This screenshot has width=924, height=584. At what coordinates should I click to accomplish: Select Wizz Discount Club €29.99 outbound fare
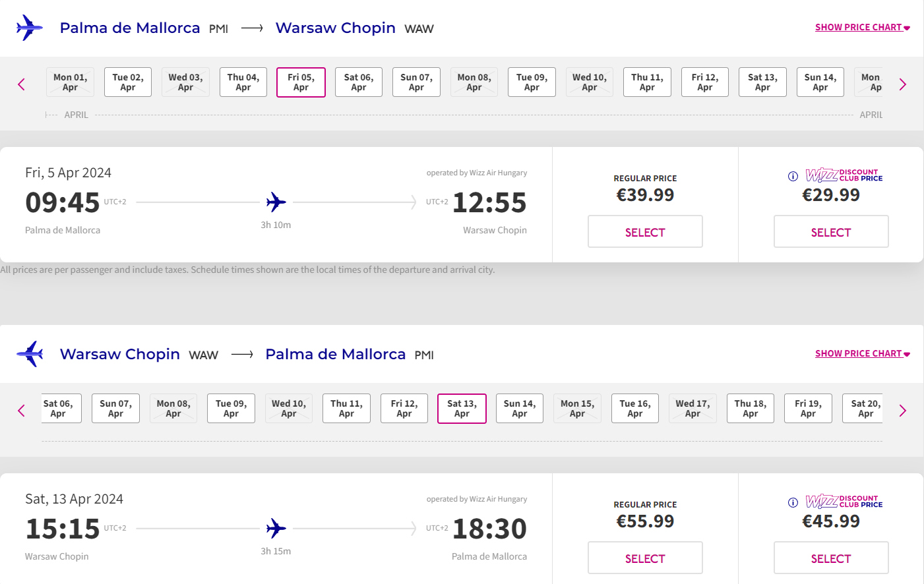click(x=831, y=232)
